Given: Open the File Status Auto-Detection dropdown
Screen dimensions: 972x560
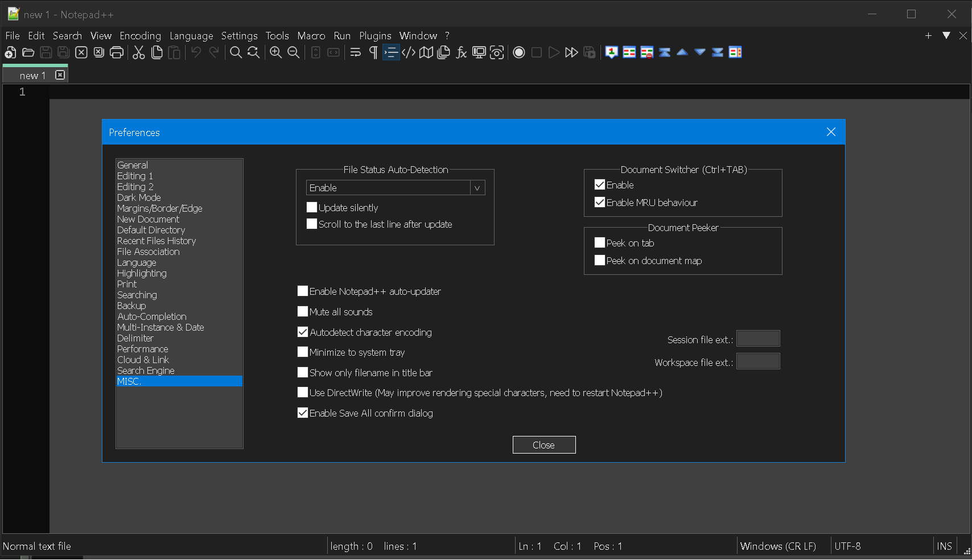Looking at the screenshot, I should point(477,188).
